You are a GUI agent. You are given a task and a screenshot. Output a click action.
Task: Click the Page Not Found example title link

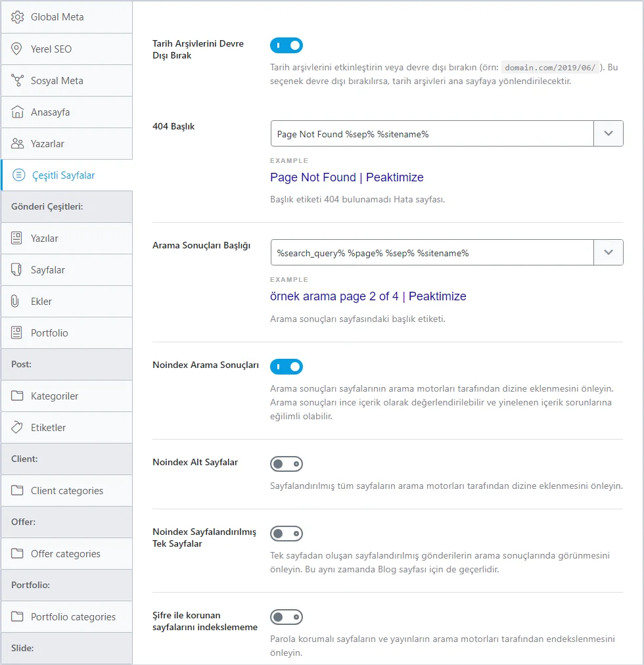(x=346, y=177)
